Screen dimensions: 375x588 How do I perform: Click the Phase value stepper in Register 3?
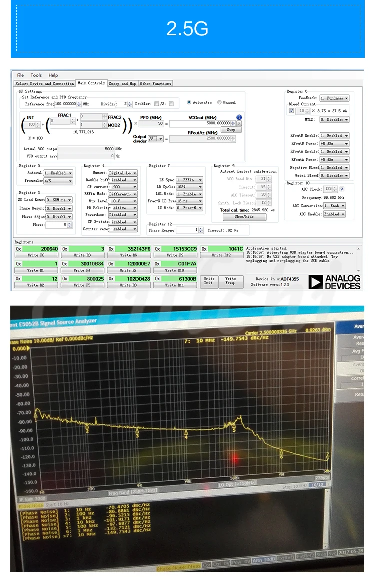click(70, 225)
